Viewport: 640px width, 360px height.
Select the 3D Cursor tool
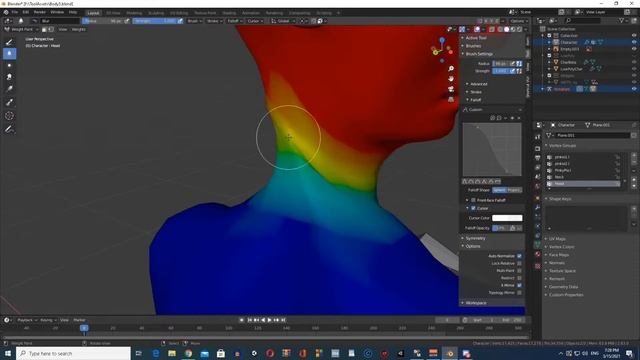click(9, 116)
